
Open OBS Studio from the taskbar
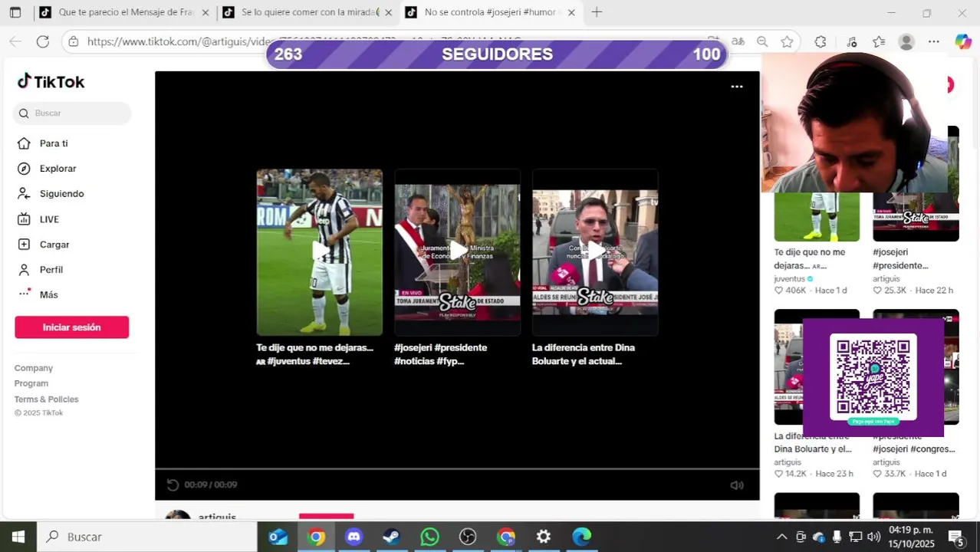click(468, 537)
